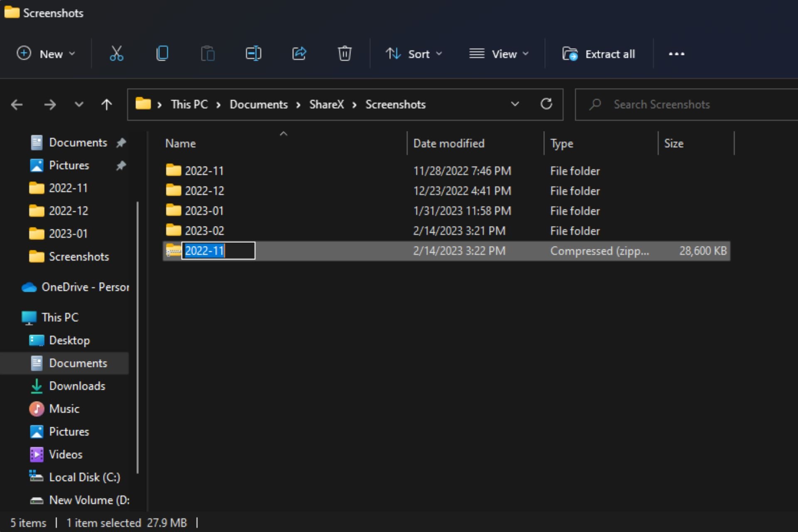Click the Share icon in toolbar
The width and height of the screenshot is (798, 532).
point(299,54)
